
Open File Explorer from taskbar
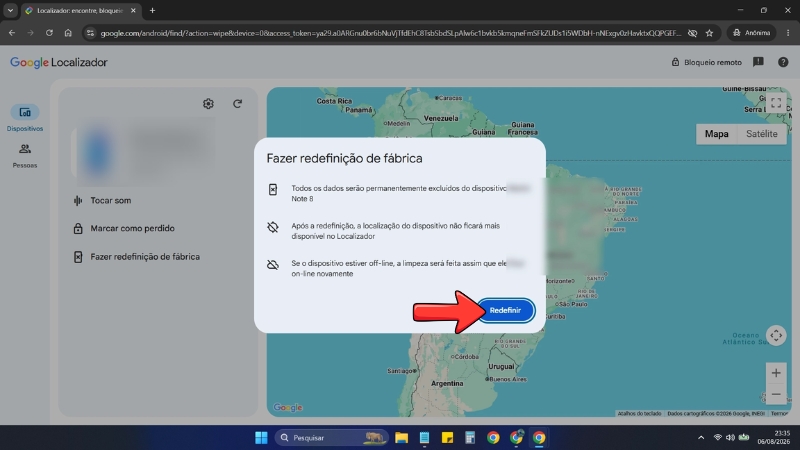click(402, 438)
